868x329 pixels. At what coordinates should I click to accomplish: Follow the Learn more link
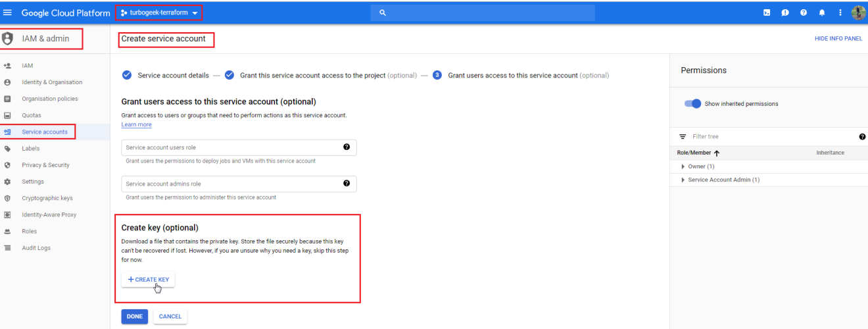136,125
